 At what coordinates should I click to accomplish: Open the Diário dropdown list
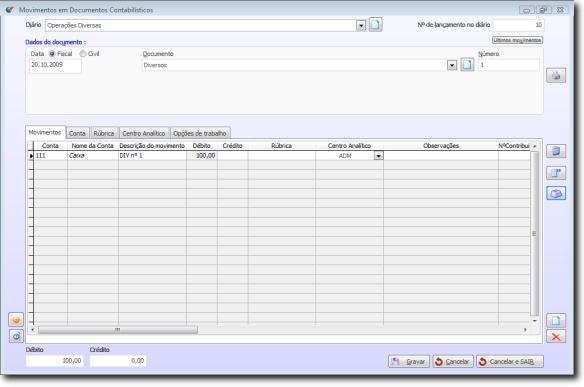pyautogui.click(x=361, y=25)
